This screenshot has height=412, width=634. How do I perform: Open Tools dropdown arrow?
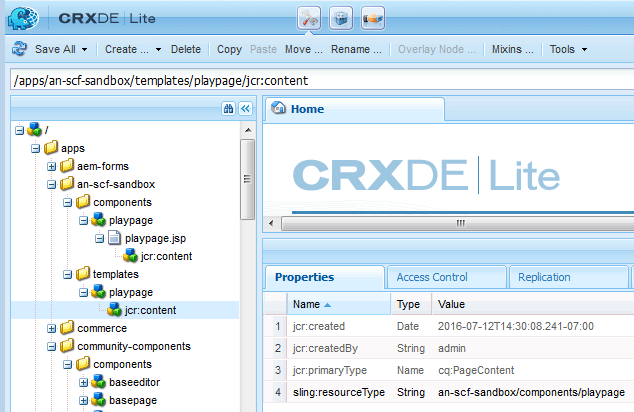[584, 49]
